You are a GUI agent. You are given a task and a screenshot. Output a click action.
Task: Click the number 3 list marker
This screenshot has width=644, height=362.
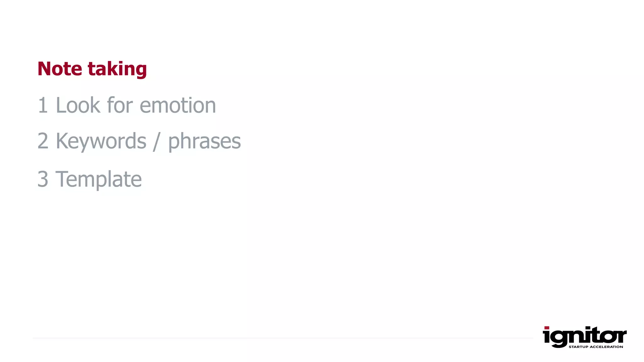tap(43, 179)
